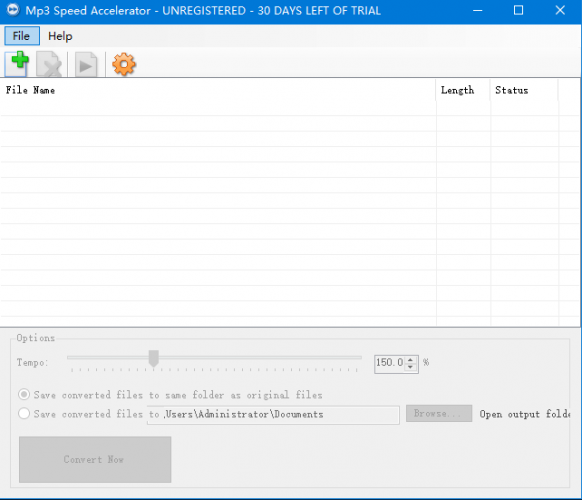Close the Mp3 Speed Accelerator window
This screenshot has height=500, width=582.
(x=560, y=11)
